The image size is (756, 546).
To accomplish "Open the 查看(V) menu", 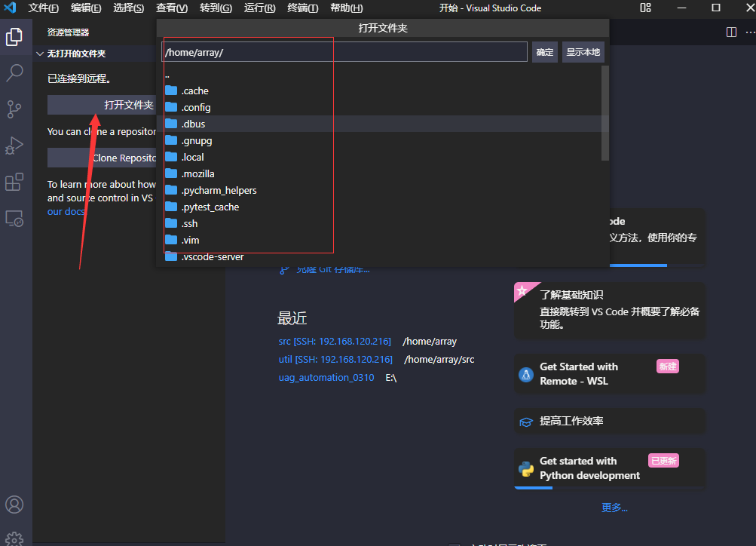I will (172, 8).
